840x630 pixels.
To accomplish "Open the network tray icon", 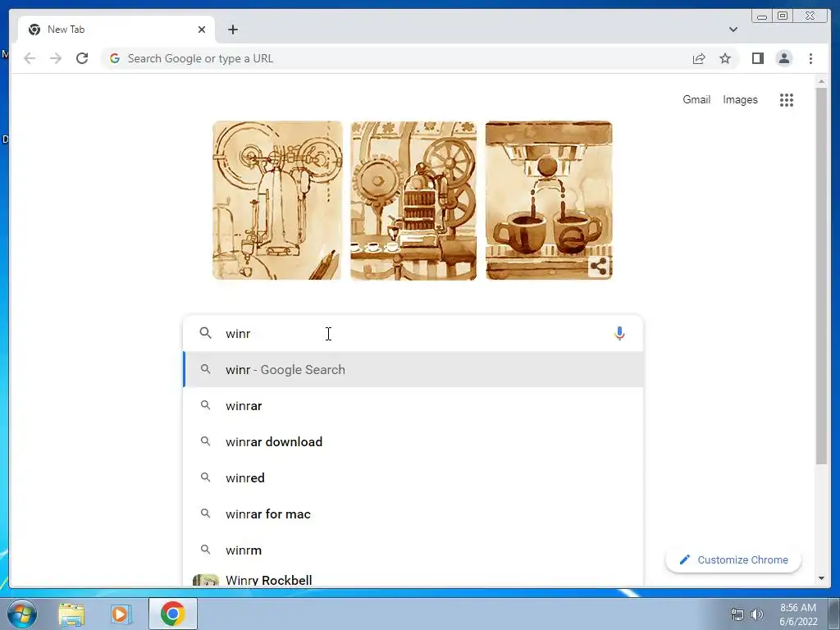I will click(737, 614).
